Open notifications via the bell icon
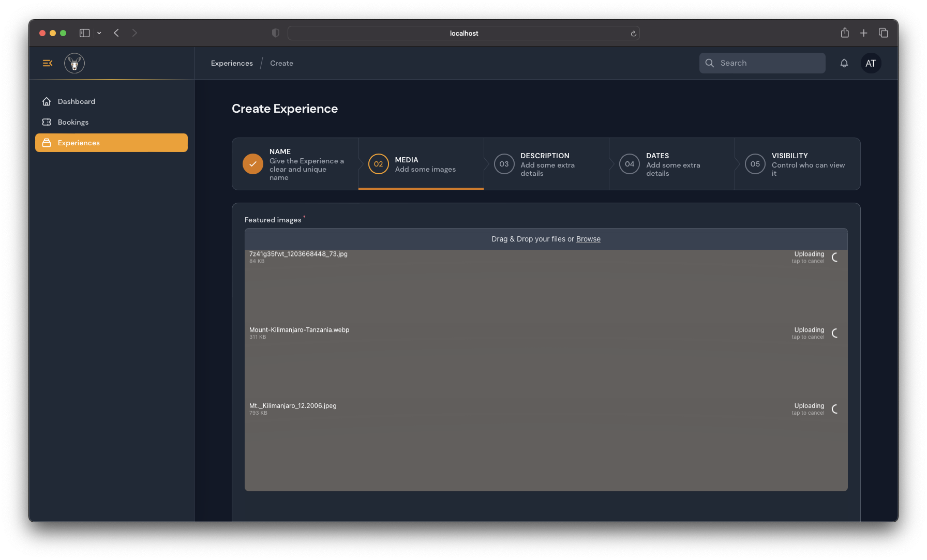Image resolution: width=927 pixels, height=560 pixels. [x=844, y=63]
